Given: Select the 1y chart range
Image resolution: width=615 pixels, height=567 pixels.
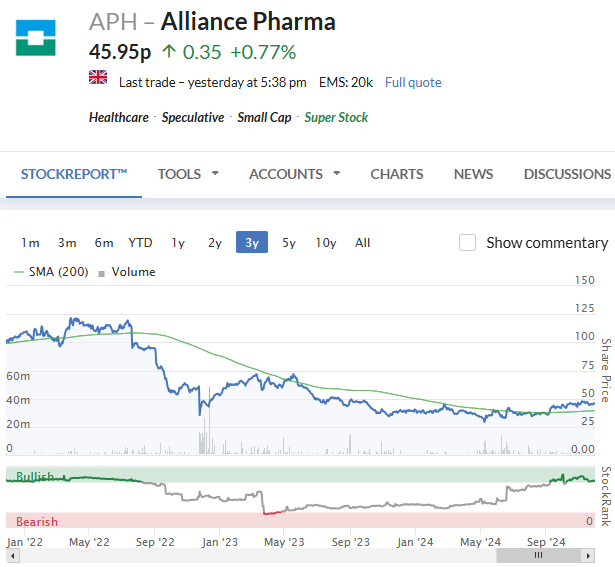Looking at the screenshot, I should (178, 243).
